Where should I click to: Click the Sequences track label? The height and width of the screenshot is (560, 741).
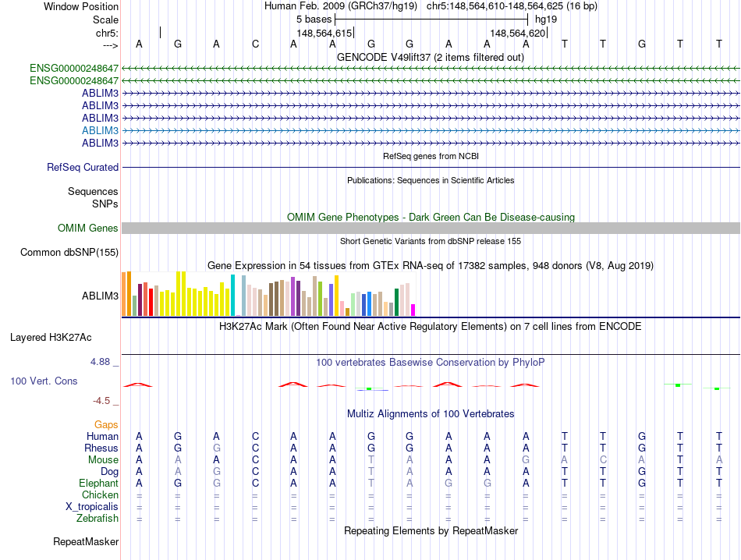coord(93,191)
